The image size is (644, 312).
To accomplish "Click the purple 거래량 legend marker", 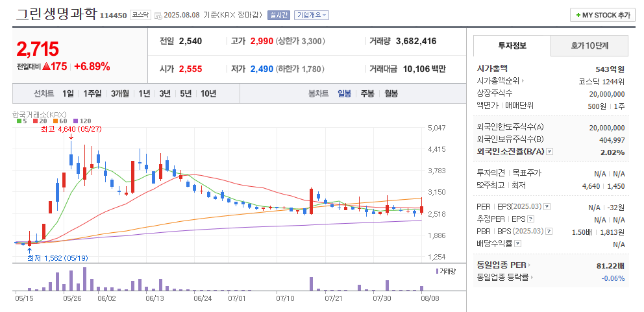I will (x=437, y=271).
